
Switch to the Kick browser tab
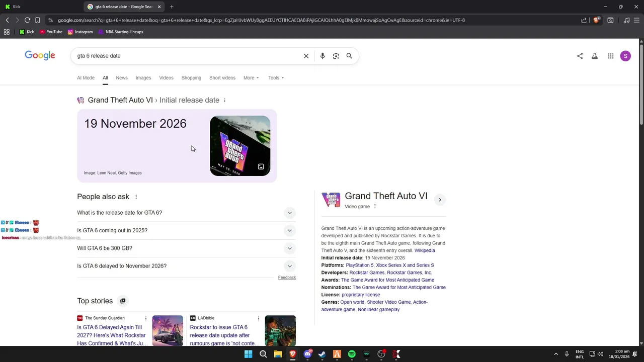point(40,7)
